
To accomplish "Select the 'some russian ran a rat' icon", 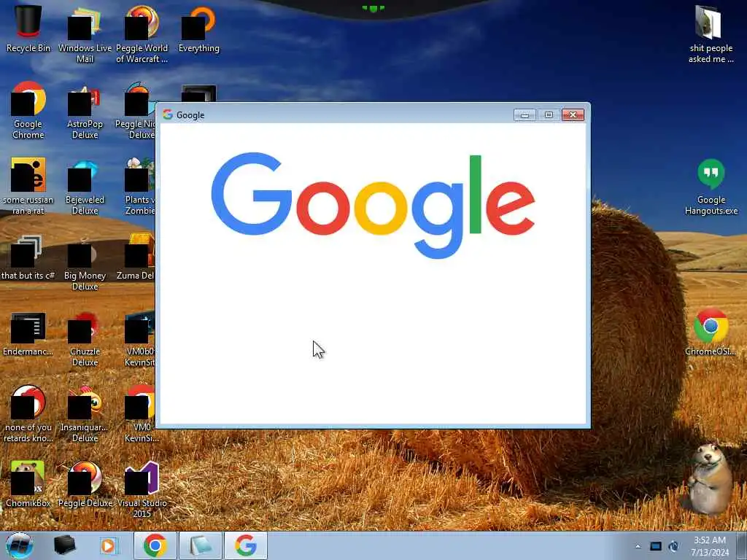I will coord(28,186).
